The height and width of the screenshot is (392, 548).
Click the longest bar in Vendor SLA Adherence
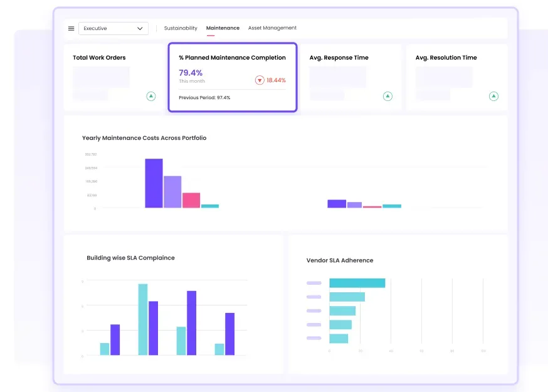click(357, 283)
